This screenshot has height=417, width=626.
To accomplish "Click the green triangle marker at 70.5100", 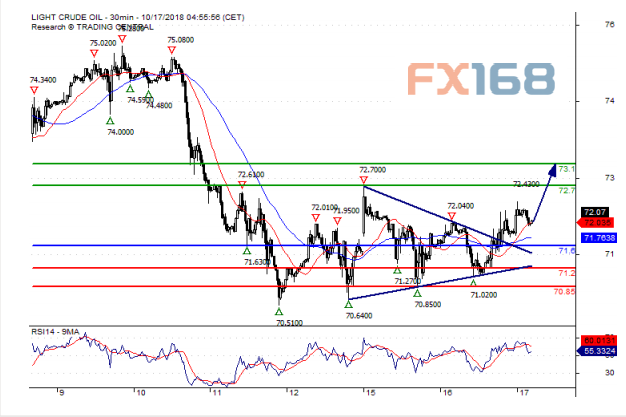I will [x=280, y=312].
